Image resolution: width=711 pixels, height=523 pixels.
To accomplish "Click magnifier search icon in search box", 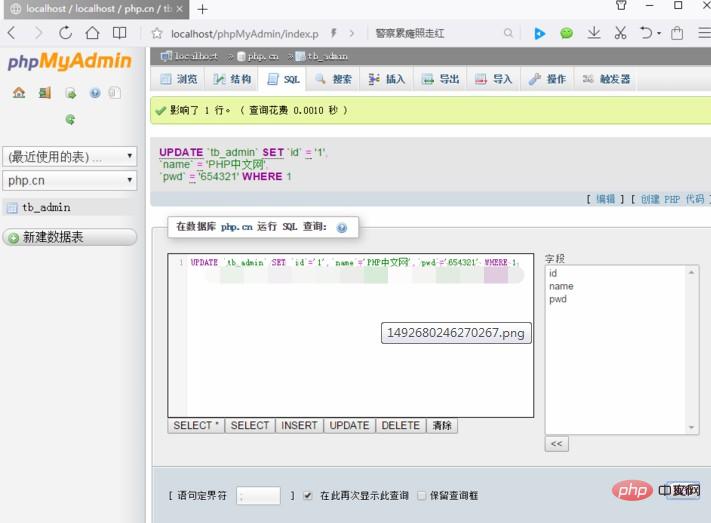I will coord(508,33).
